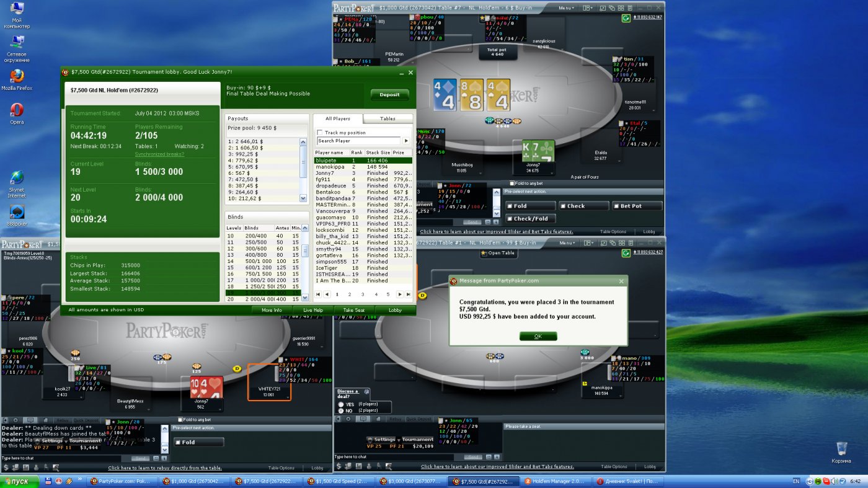This screenshot has height=488, width=868.
Task: Open the Мой компьютер desktop icon
Action: [x=17, y=16]
